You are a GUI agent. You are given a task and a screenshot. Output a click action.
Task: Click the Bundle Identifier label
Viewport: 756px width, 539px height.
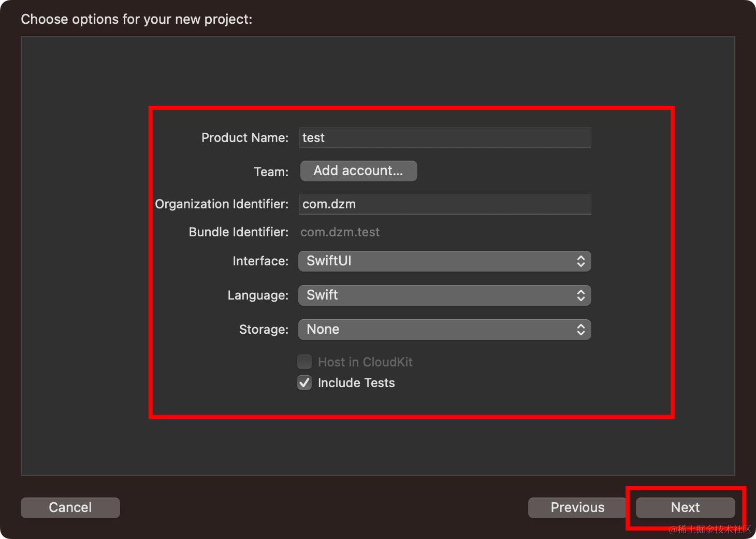[239, 232]
